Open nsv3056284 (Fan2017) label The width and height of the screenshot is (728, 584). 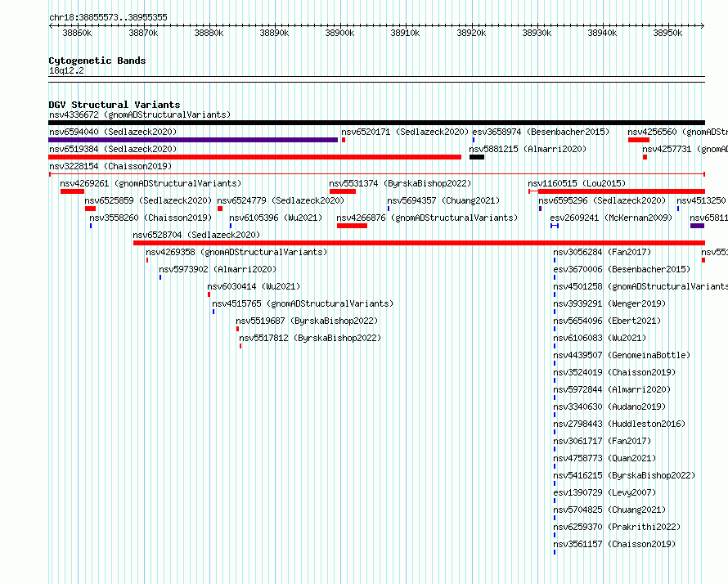point(602,252)
